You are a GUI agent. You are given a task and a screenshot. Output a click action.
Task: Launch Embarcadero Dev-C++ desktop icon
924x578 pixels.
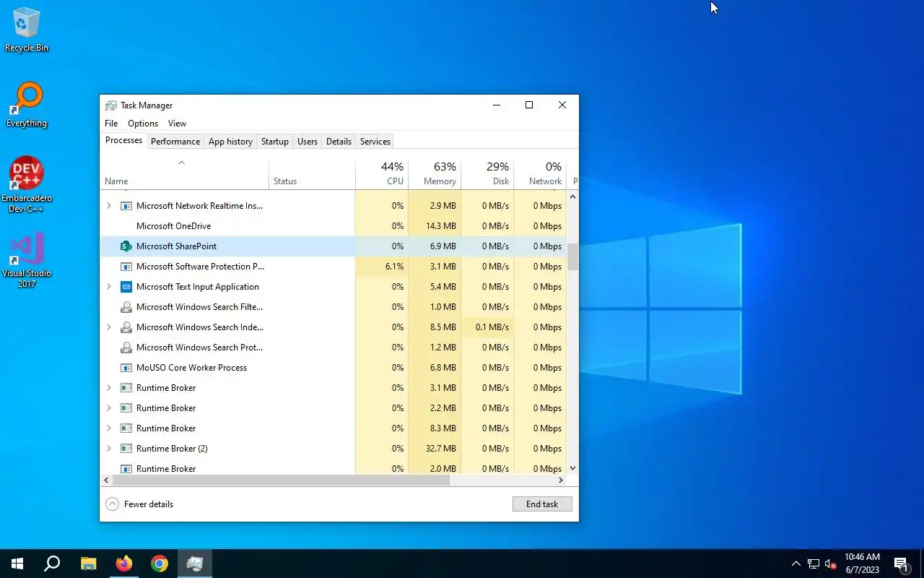point(27,184)
